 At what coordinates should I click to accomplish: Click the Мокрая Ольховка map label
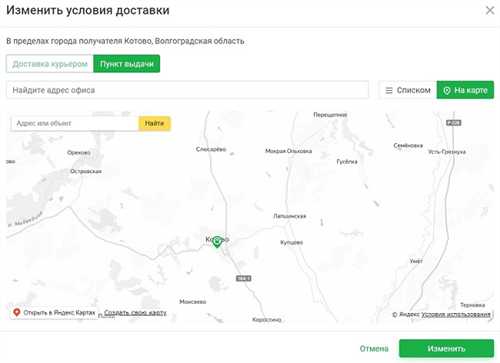pos(288,151)
